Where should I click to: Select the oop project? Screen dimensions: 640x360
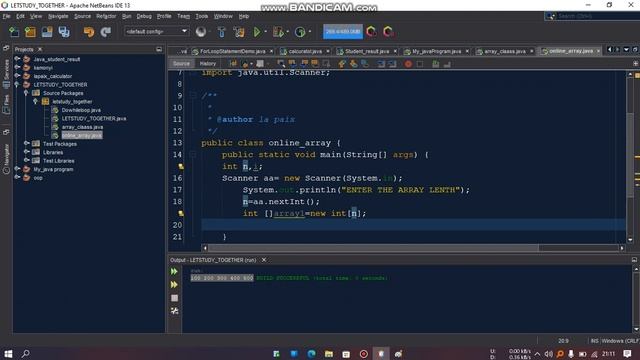(x=38, y=178)
